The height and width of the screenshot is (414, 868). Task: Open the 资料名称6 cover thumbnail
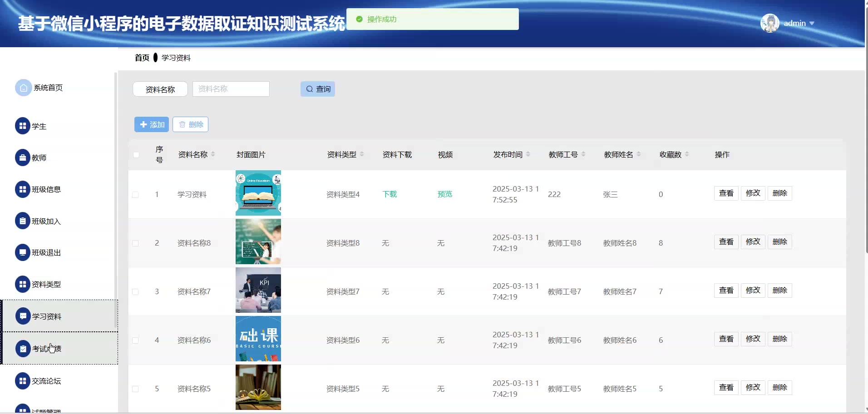(258, 339)
